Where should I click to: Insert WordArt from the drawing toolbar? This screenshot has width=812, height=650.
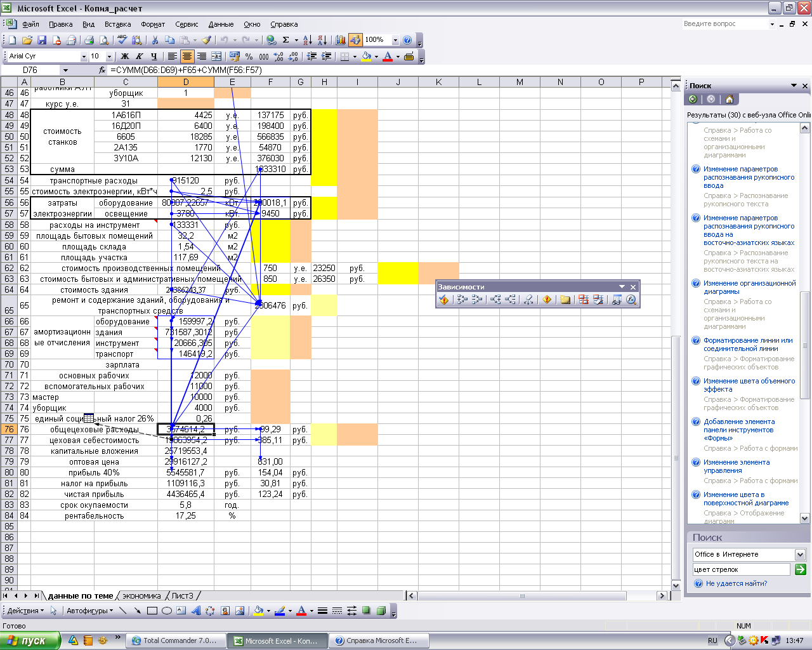tap(195, 611)
